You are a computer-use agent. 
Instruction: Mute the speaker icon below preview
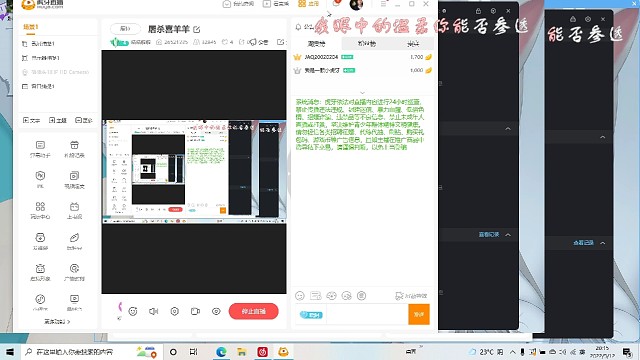pos(153,311)
